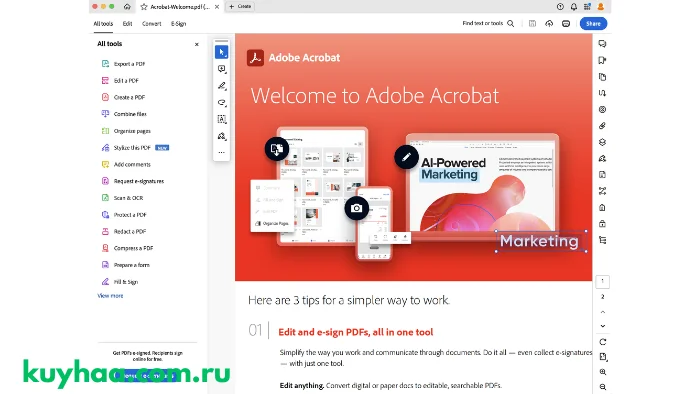Click the Export a PDF icon

coord(105,64)
